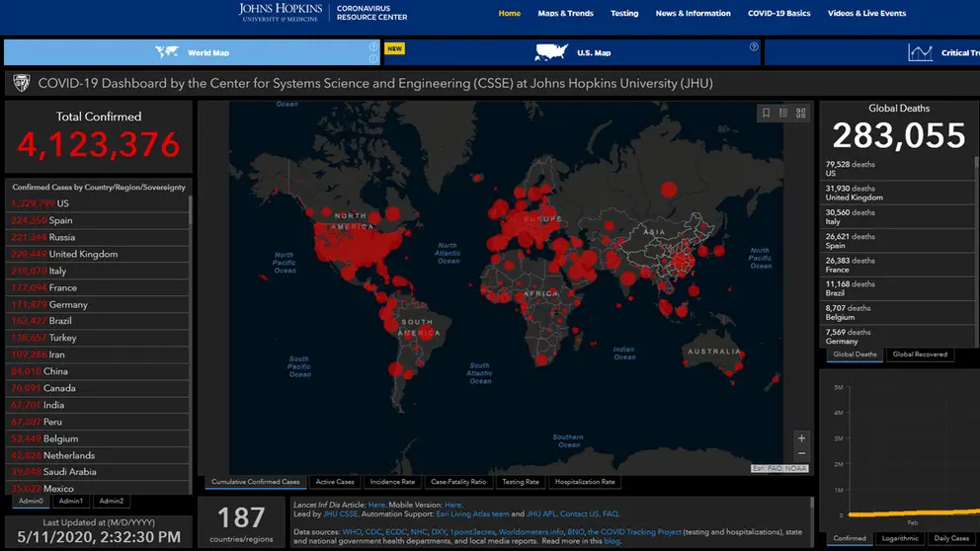Switch to Hospitalization Rate tab
Image resolution: width=980 pixels, height=551 pixels.
pyautogui.click(x=585, y=482)
